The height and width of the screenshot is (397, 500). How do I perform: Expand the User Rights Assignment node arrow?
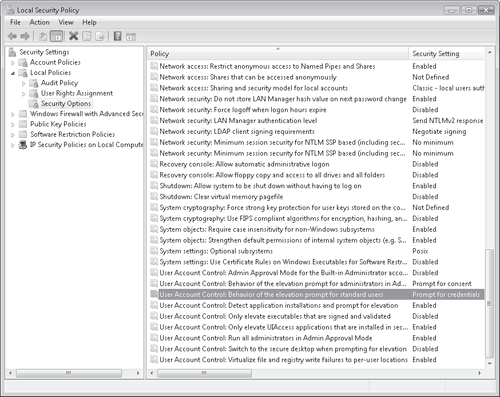point(23,94)
